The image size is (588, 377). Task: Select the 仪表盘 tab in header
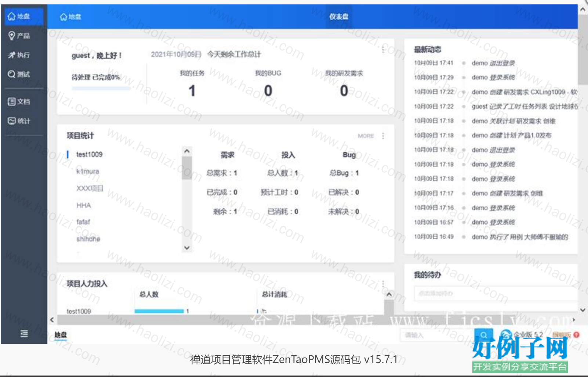click(338, 17)
